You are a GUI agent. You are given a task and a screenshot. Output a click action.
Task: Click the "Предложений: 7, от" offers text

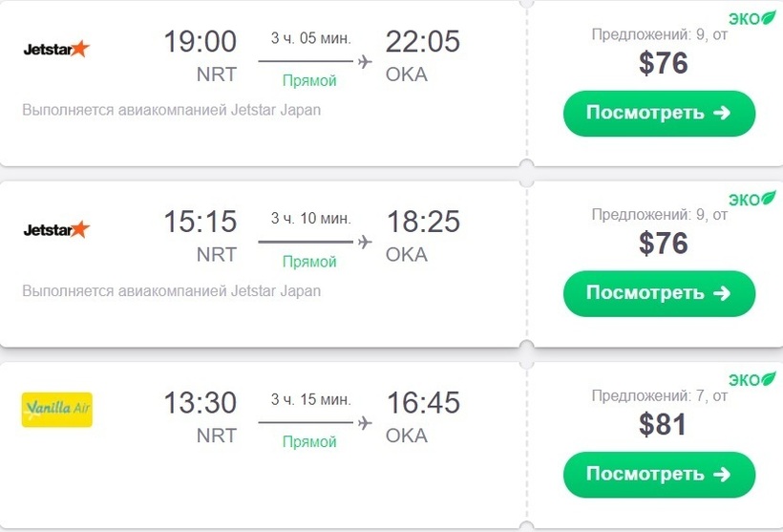[659, 395]
